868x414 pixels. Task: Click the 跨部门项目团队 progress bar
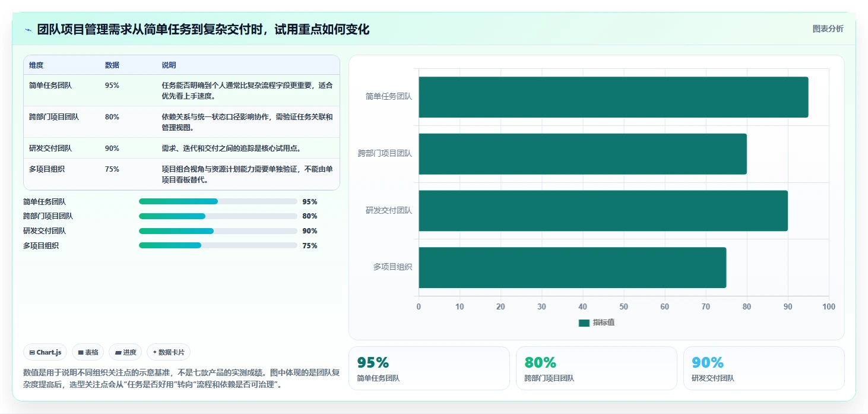pyautogui.click(x=218, y=216)
